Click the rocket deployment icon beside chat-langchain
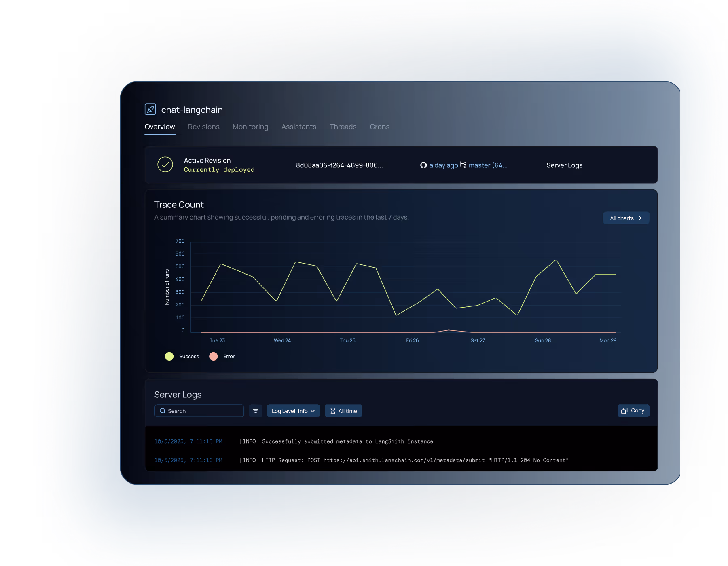This screenshot has width=728, height=566. click(150, 109)
